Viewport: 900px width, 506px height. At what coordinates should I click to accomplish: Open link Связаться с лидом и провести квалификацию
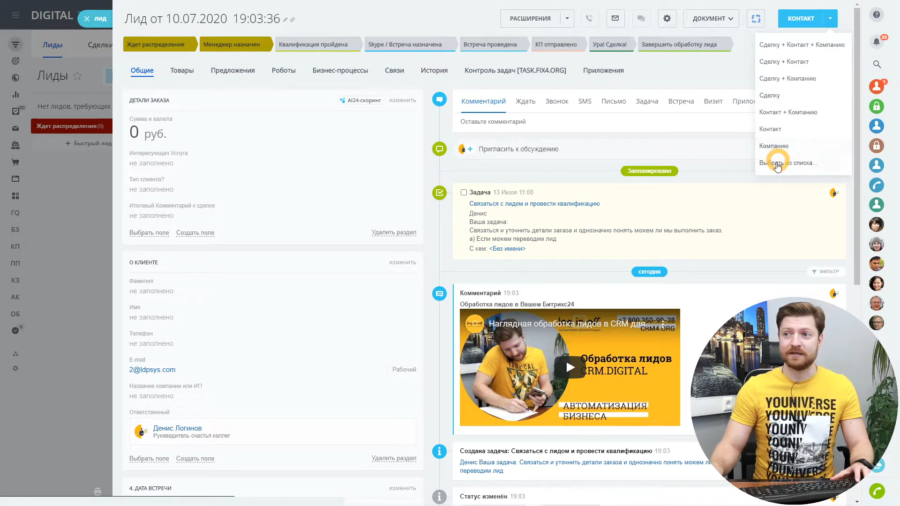click(534, 204)
